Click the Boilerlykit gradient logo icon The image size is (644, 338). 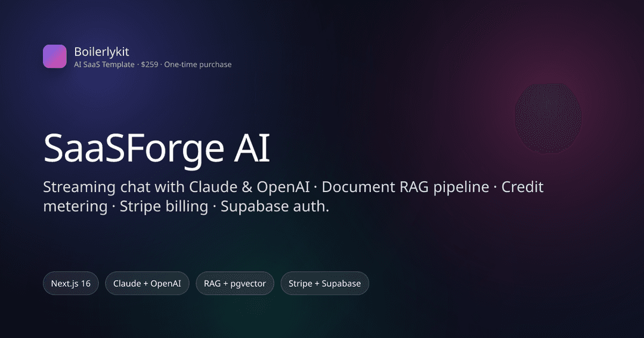pyautogui.click(x=55, y=56)
